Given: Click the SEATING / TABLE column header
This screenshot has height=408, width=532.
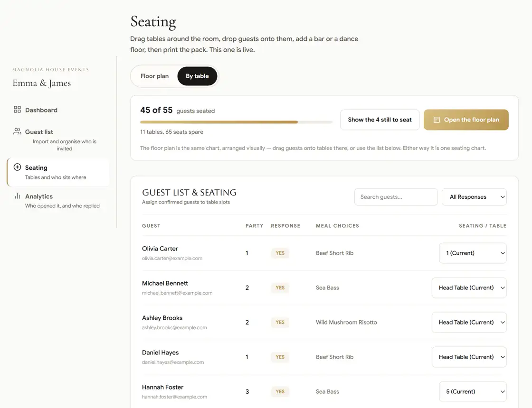Looking at the screenshot, I should 483,226.
